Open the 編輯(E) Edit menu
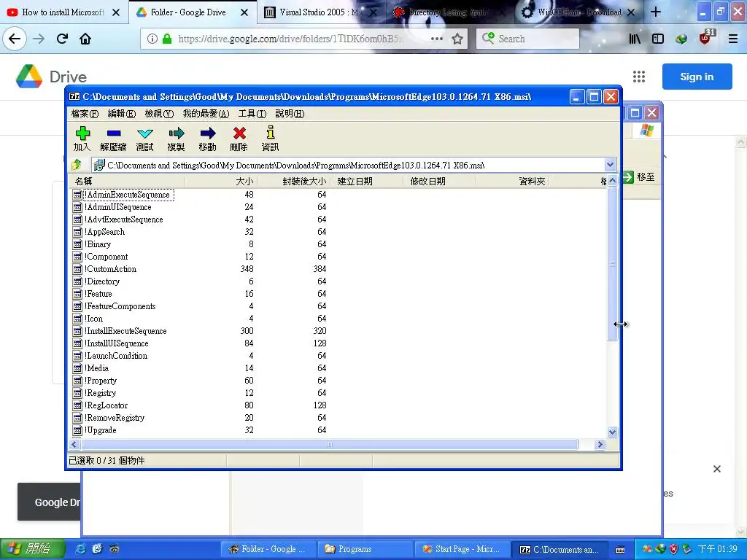 122,114
